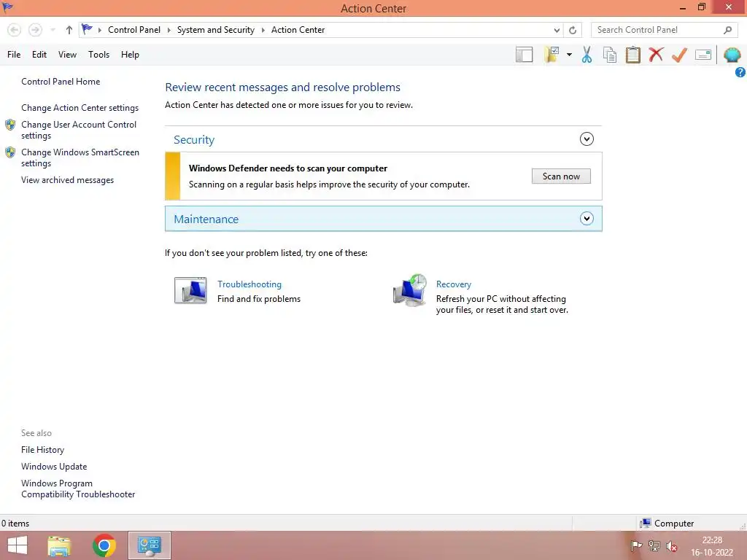Image resolution: width=747 pixels, height=560 pixels.
Task: Go to Control Panel Home
Action: click(61, 82)
